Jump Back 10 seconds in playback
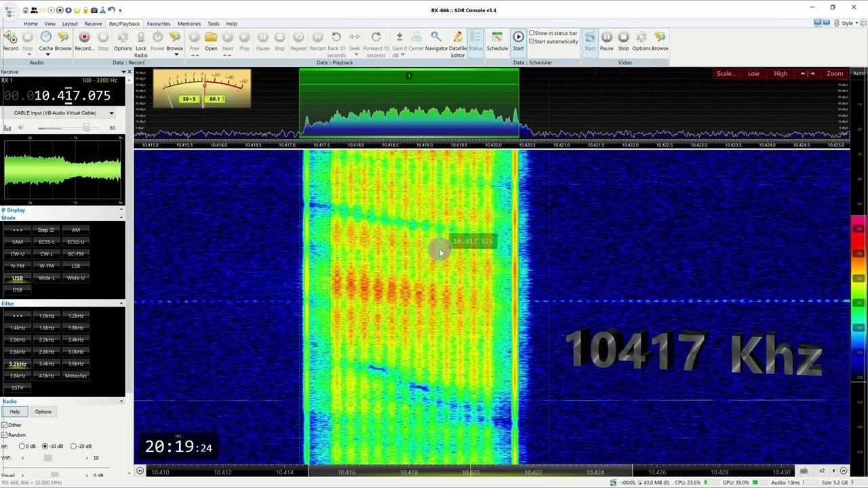This screenshot has width=868, height=488. click(336, 44)
